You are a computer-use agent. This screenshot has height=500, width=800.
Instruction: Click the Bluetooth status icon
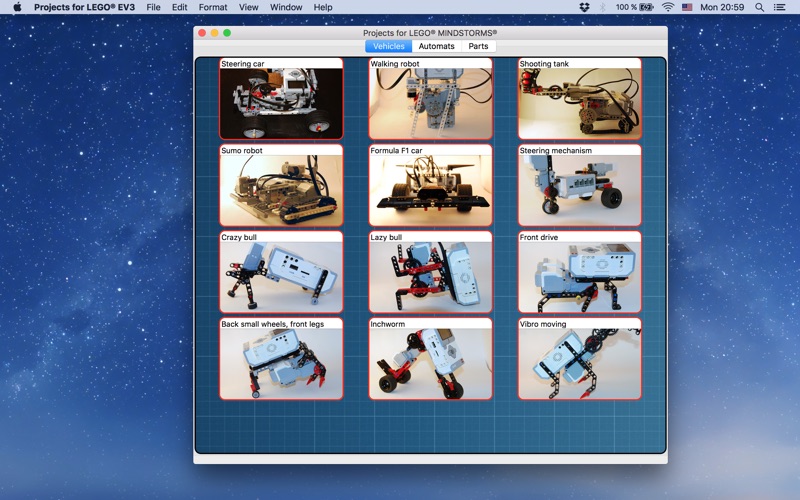click(x=602, y=7)
